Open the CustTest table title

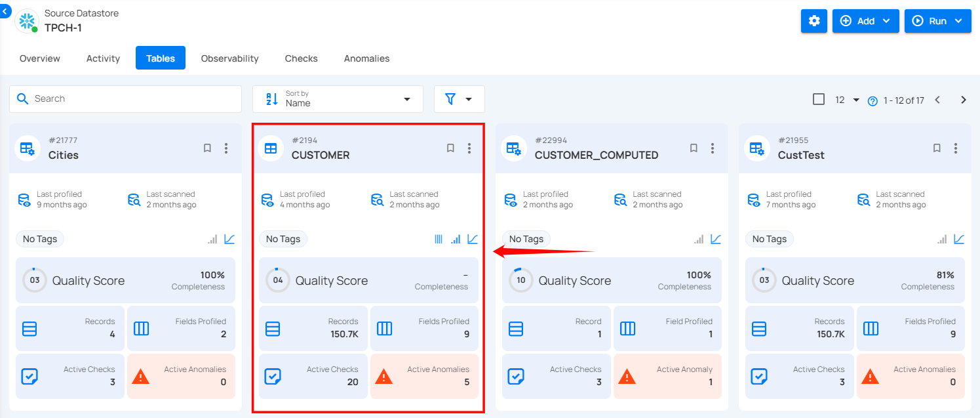801,156
